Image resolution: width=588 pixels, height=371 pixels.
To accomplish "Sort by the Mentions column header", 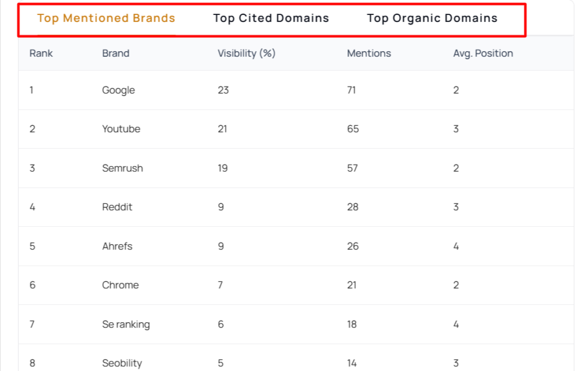I will coord(369,53).
